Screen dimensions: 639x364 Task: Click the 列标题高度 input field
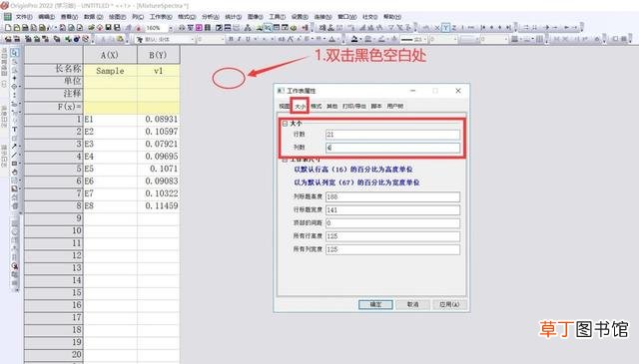click(392, 196)
